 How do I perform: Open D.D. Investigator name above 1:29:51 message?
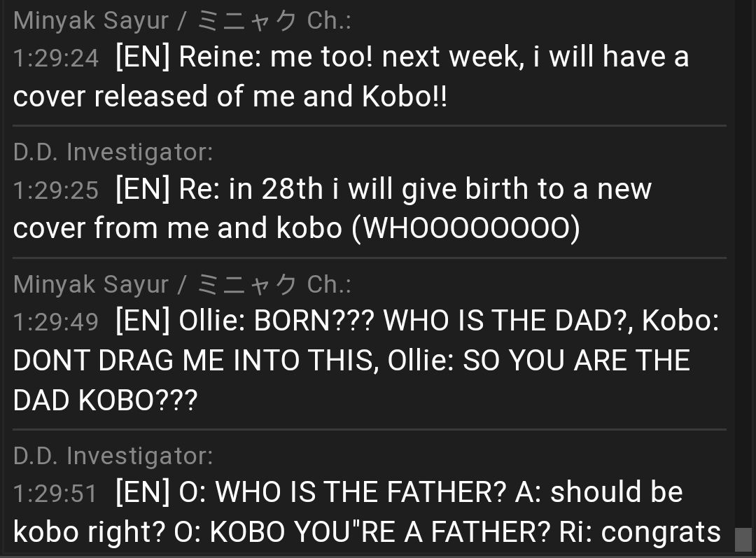click(113, 456)
